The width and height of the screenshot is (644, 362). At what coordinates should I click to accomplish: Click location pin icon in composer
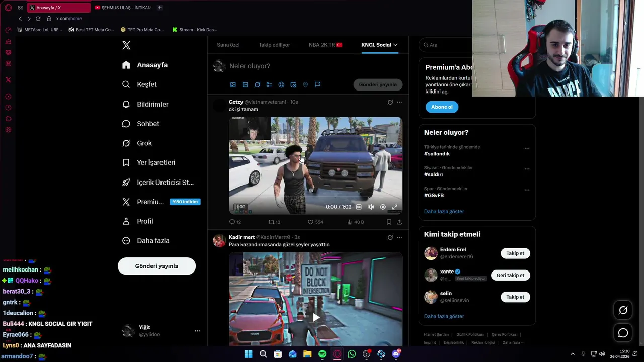[305, 85]
